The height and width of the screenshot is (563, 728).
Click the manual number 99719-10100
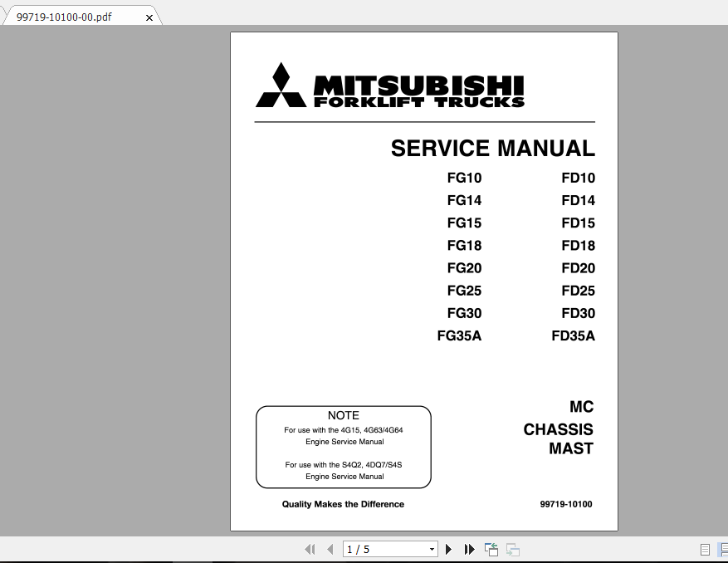coord(565,504)
